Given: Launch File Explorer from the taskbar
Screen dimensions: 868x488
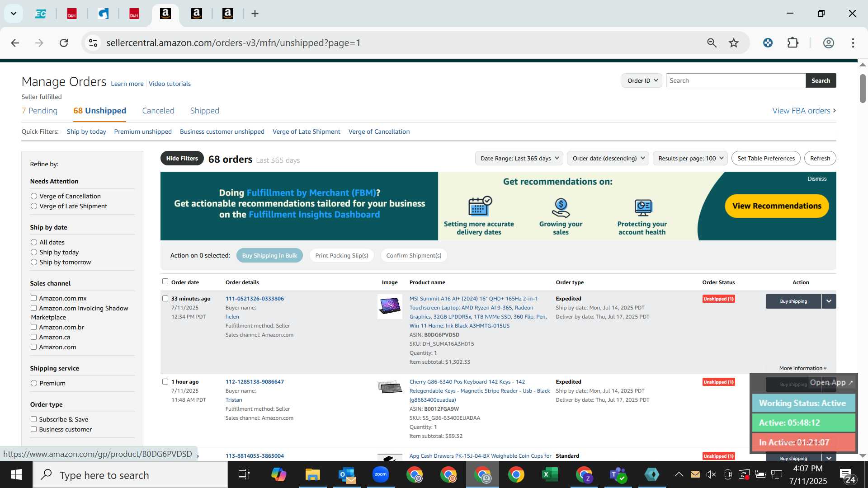Looking at the screenshot, I should tap(312, 475).
